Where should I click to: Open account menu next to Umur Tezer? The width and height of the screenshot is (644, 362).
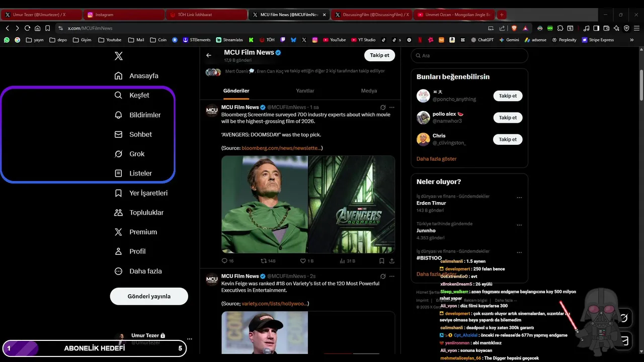point(189,339)
